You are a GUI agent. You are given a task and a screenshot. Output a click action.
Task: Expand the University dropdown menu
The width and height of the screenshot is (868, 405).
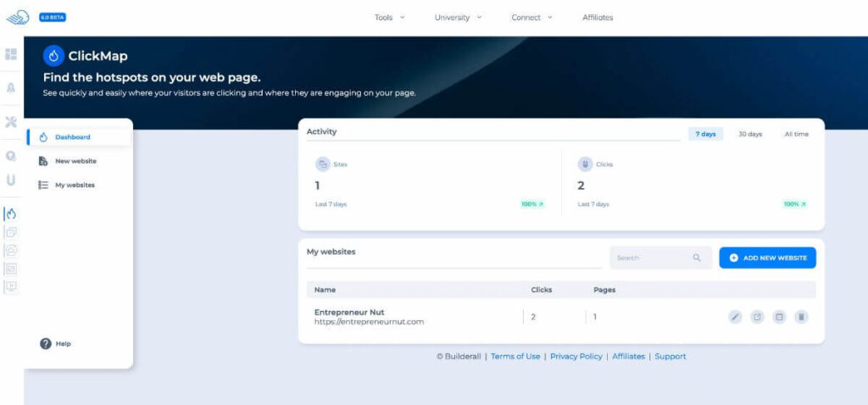click(458, 17)
